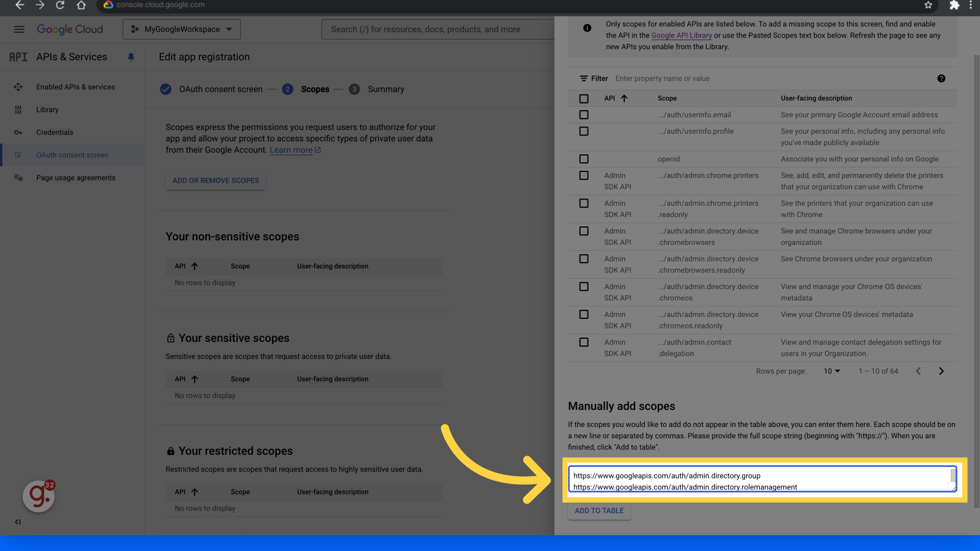Image resolution: width=980 pixels, height=551 pixels.
Task: Sort by API using the arrow in panel table
Action: 624,98
